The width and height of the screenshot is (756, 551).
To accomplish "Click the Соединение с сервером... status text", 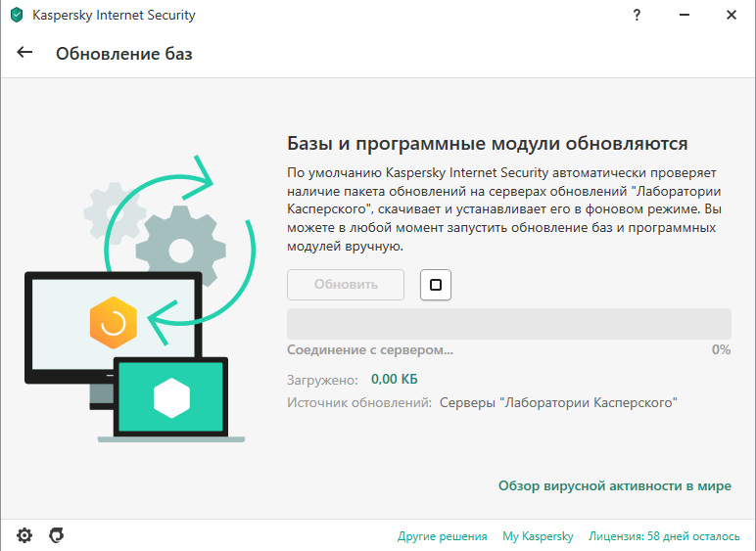I will click(370, 350).
